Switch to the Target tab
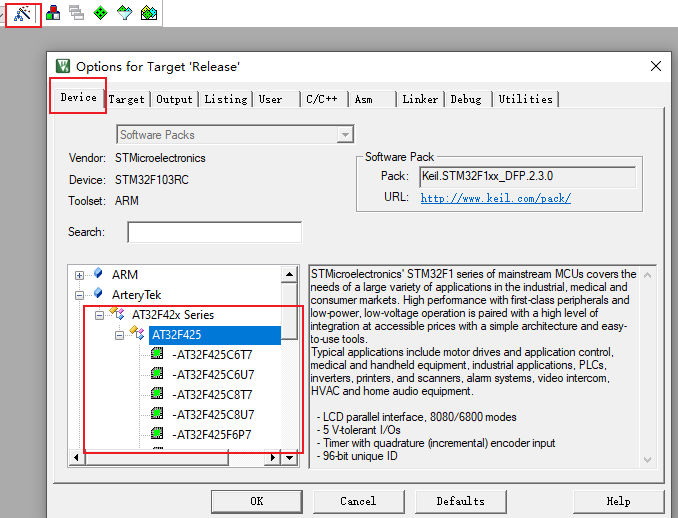678x518 pixels. tap(126, 99)
